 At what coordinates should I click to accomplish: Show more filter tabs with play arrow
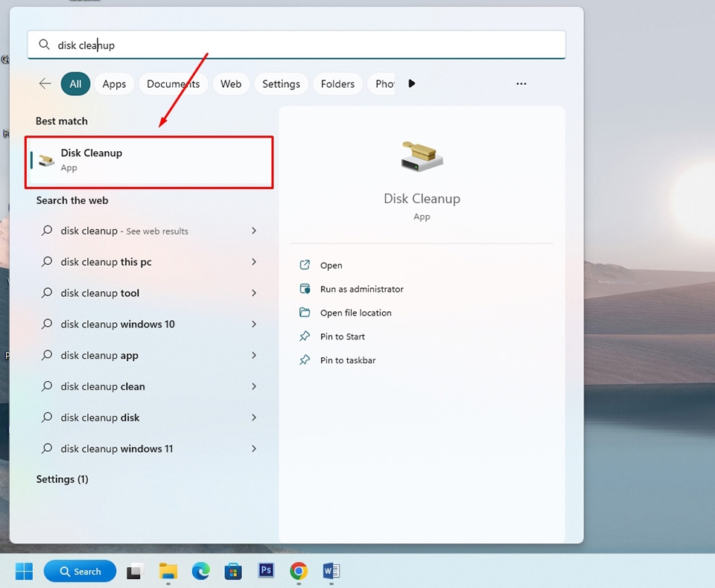(412, 83)
